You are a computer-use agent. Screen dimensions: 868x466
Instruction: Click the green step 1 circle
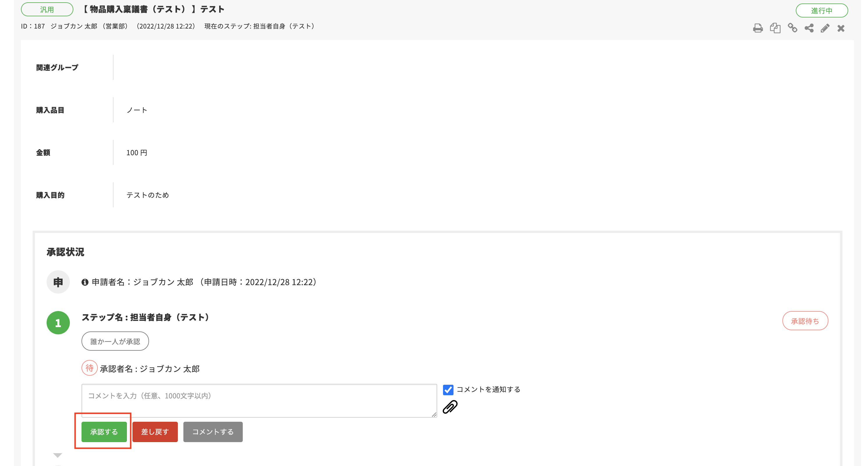click(x=58, y=323)
